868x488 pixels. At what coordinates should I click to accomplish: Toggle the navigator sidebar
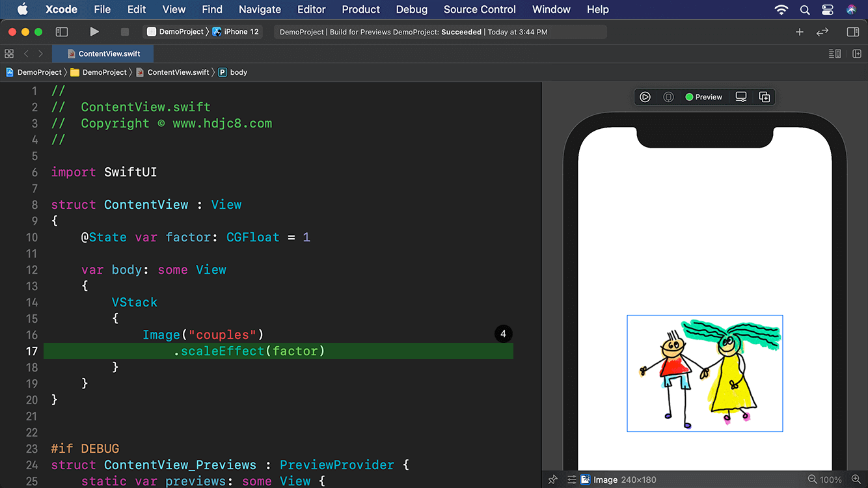click(62, 31)
